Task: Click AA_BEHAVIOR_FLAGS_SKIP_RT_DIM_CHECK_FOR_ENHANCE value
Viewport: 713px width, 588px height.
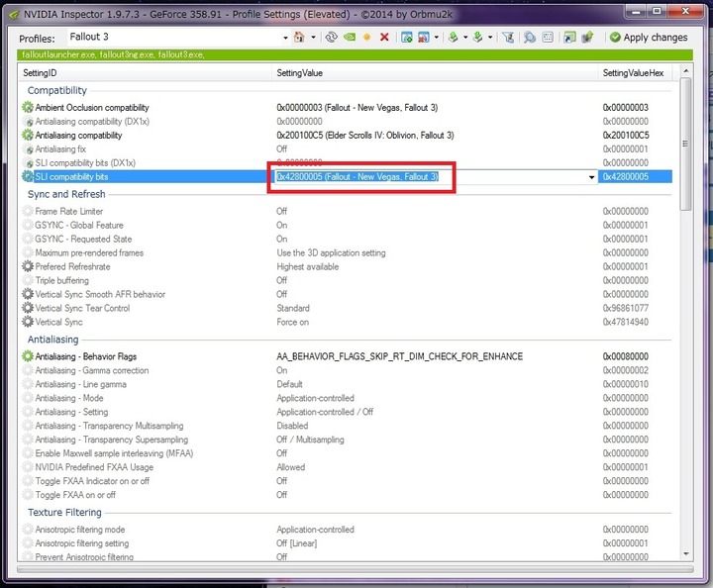Action: (x=400, y=356)
